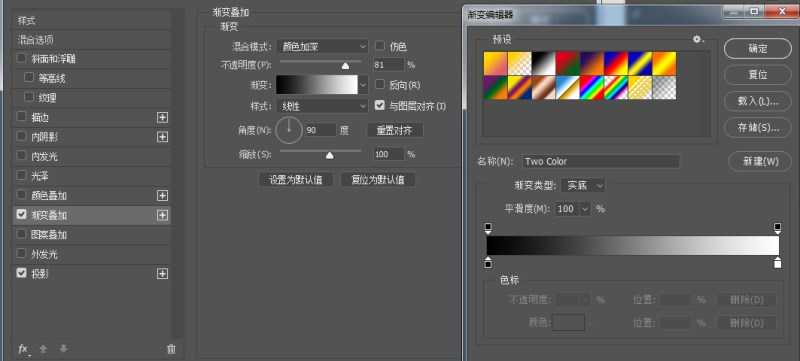This screenshot has width=800, height=361.
Task: Click the 新建(W) button
Action: (x=760, y=162)
